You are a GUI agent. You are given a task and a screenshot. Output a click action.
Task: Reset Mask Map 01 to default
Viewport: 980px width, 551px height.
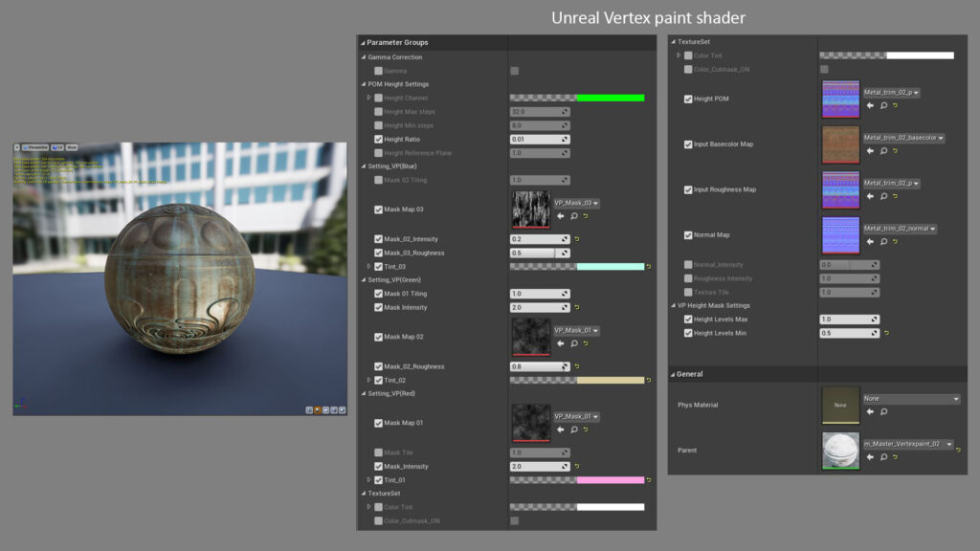586,430
